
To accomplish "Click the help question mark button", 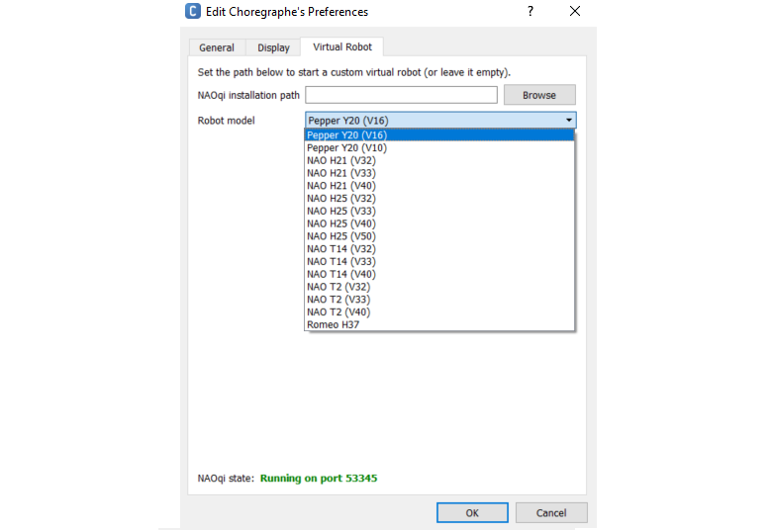I will click(531, 11).
